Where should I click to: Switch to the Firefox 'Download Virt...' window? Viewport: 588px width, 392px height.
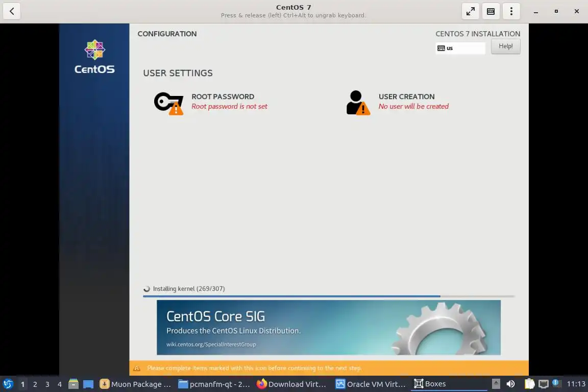click(x=292, y=384)
